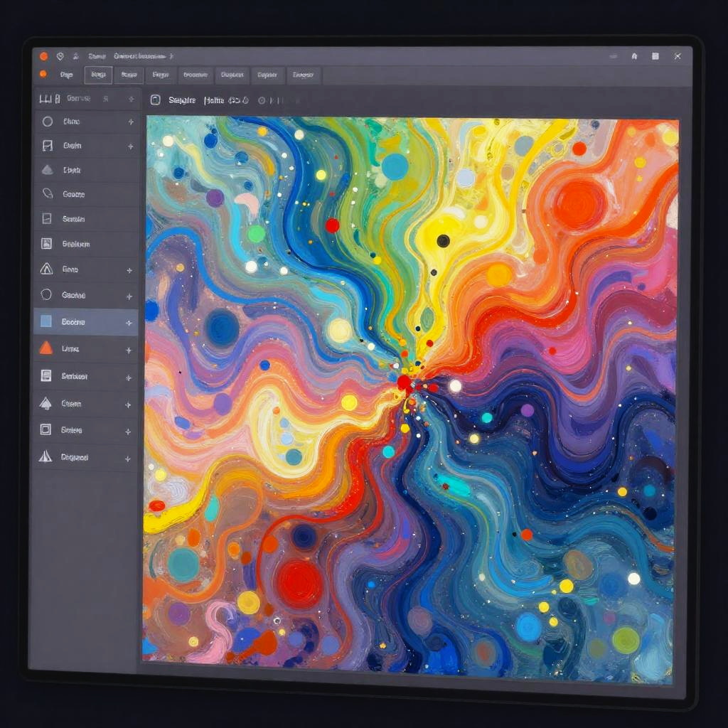
Task: Expand the highlighted blue square row via plus
Action: coord(129,323)
